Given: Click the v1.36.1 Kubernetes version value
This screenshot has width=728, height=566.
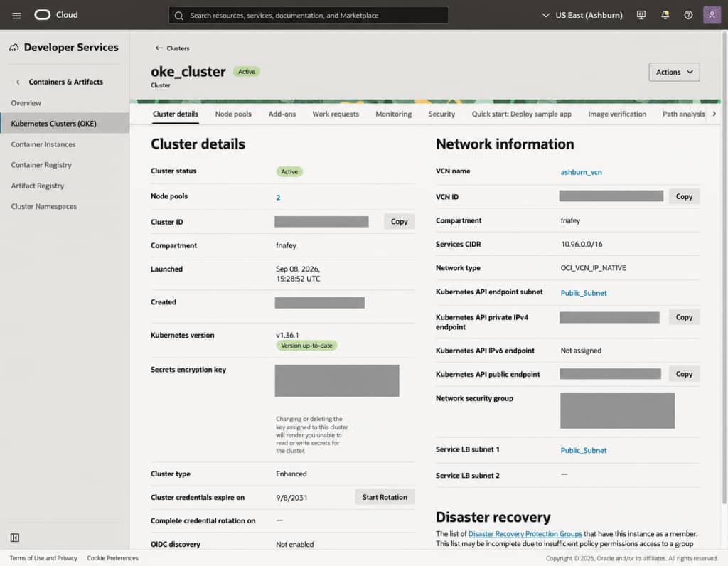Looking at the screenshot, I should pyautogui.click(x=287, y=335).
